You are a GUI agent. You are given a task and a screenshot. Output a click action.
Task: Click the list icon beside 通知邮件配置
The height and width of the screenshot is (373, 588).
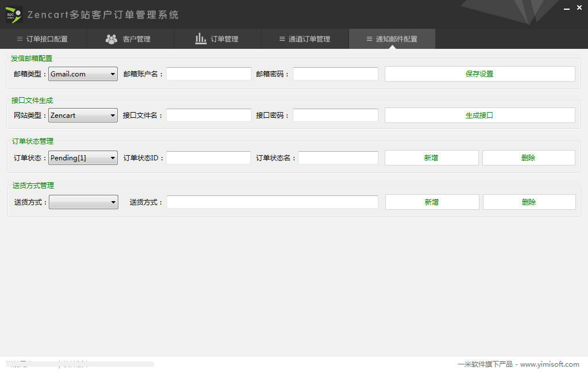(369, 39)
